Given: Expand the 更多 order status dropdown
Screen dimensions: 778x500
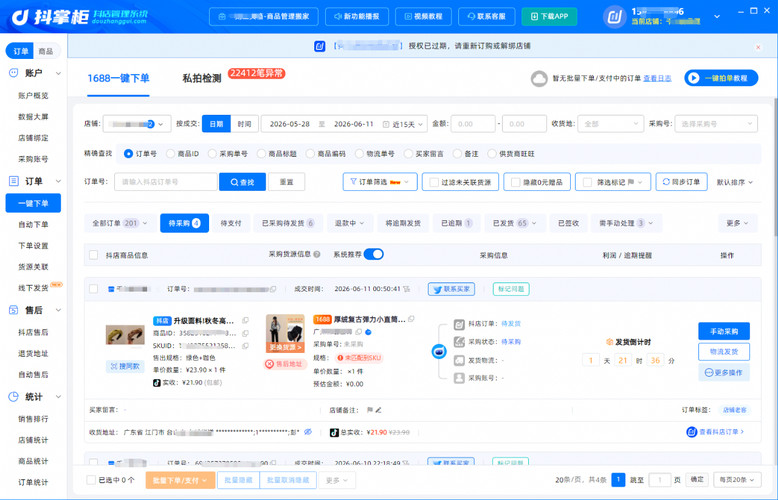Looking at the screenshot, I should click(737, 223).
